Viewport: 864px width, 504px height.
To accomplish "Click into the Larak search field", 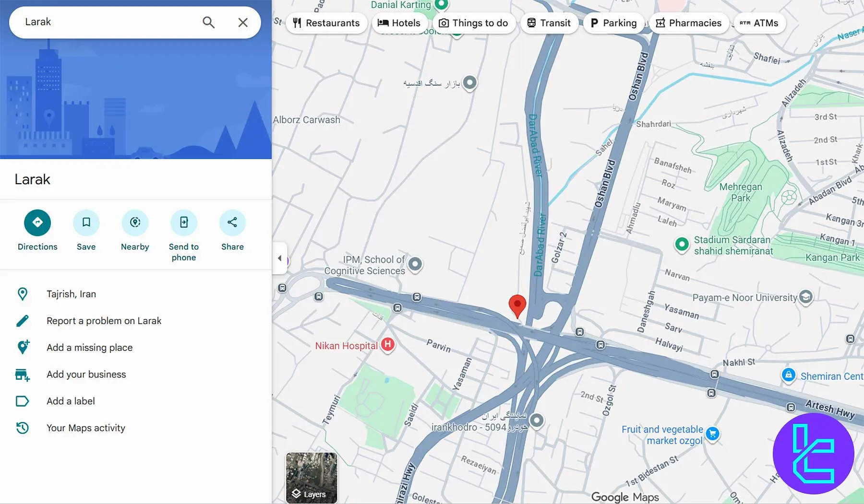I will click(x=106, y=22).
